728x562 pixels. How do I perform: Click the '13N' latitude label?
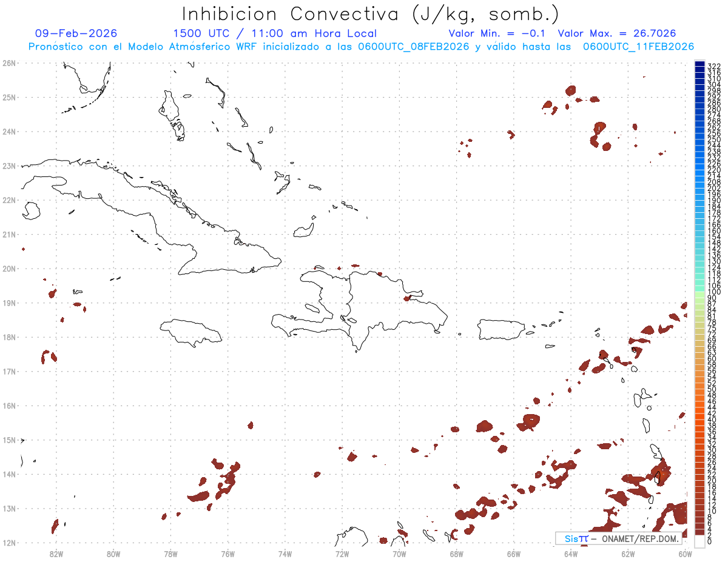pos(9,508)
